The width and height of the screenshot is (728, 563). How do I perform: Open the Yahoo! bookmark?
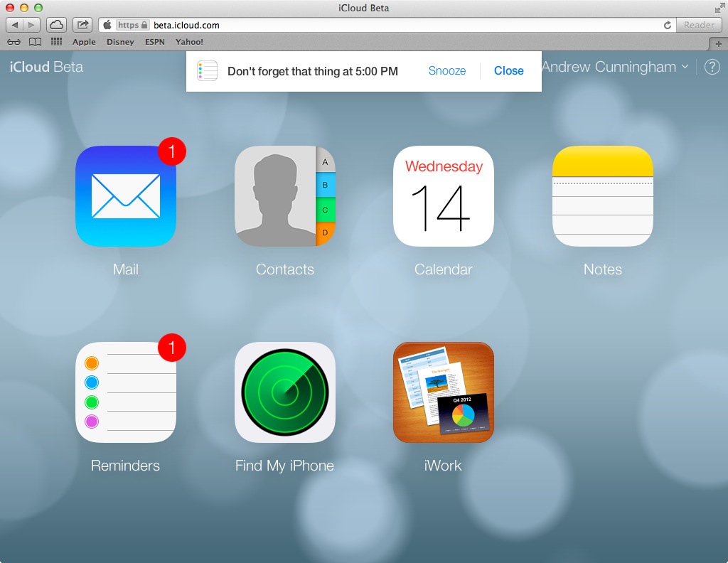pos(189,42)
